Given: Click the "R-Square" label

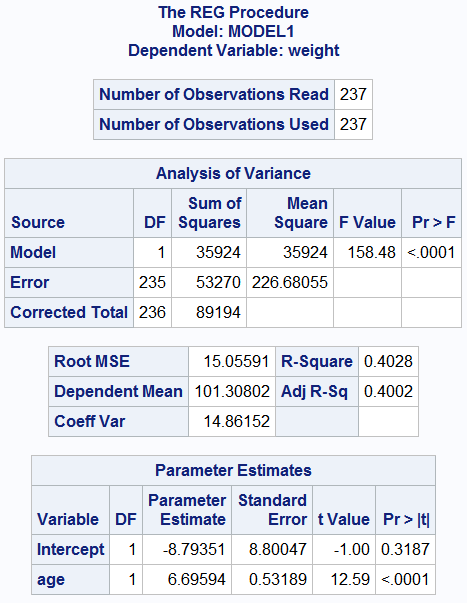Looking at the screenshot, I should 317,361.
